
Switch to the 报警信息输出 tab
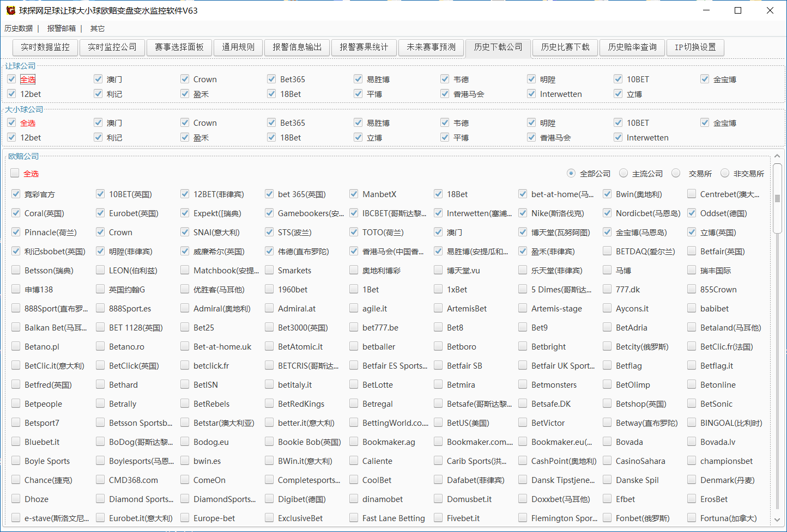coord(297,47)
